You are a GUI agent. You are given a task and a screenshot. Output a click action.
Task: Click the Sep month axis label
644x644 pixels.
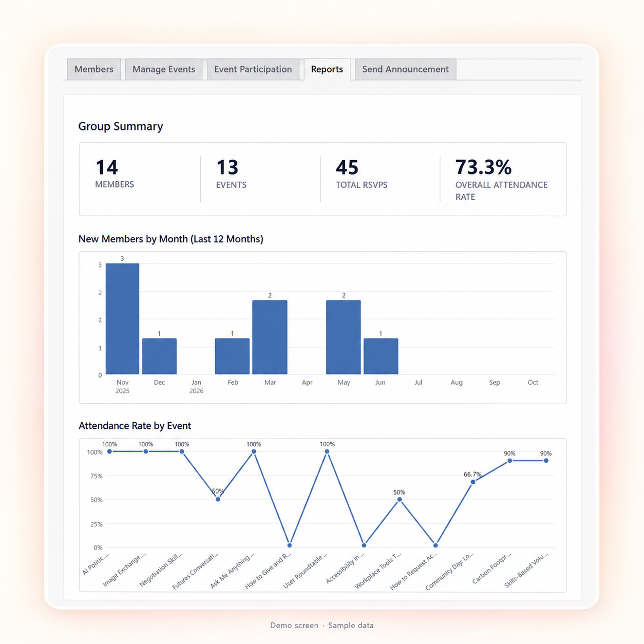coord(495,383)
